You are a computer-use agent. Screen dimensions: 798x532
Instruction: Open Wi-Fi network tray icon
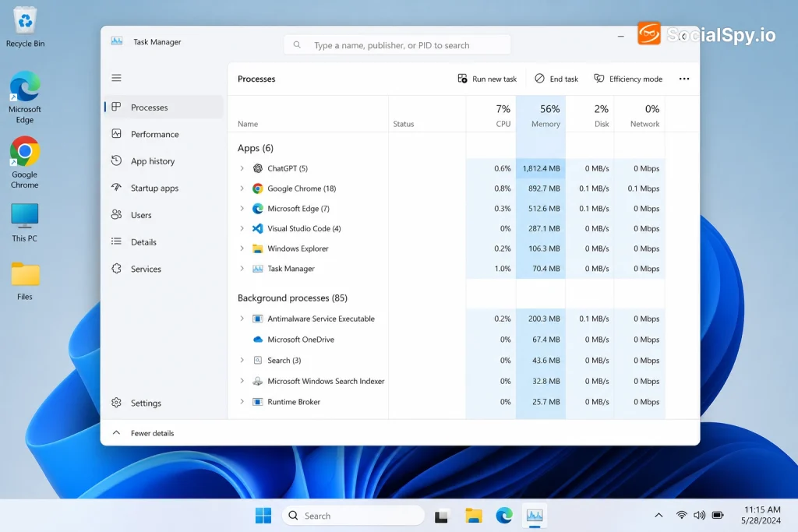pos(681,515)
